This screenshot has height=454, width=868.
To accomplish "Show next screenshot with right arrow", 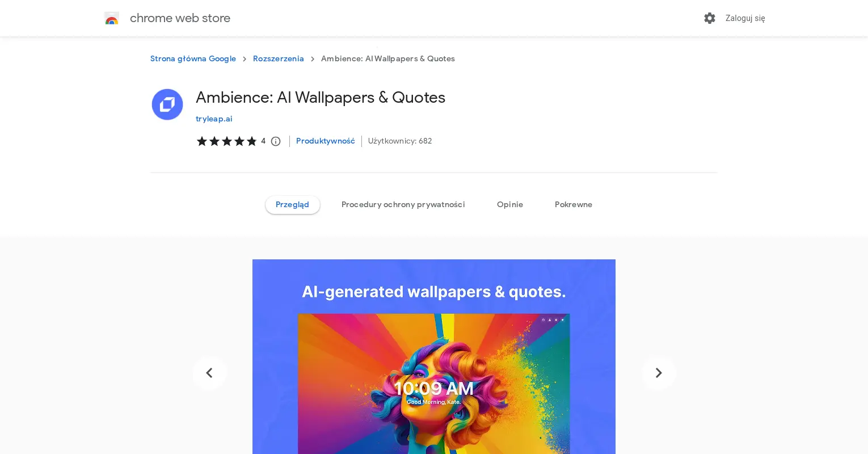I will pyautogui.click(x=659, y=373).
